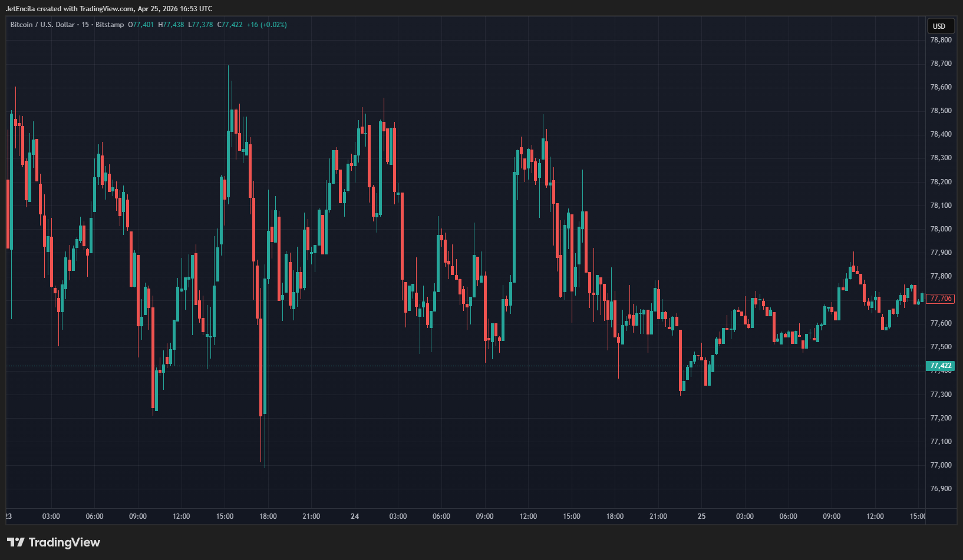Click the 78,000 price axis label
The image size is (963, 560).
(941, 229)
